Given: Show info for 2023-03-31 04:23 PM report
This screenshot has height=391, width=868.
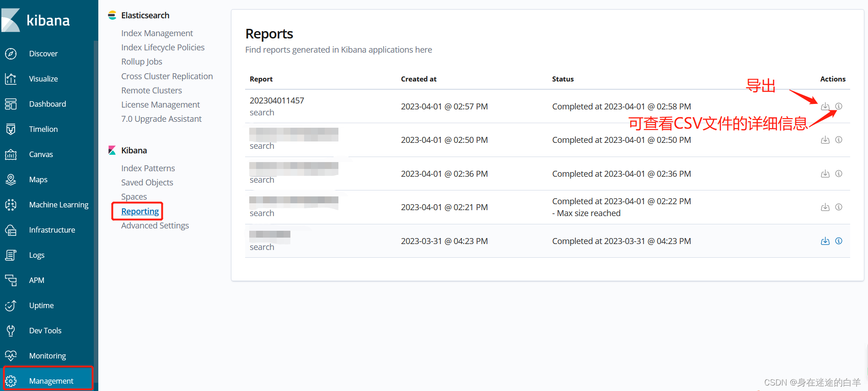Looking at the screenshot, I should point(839,241).
